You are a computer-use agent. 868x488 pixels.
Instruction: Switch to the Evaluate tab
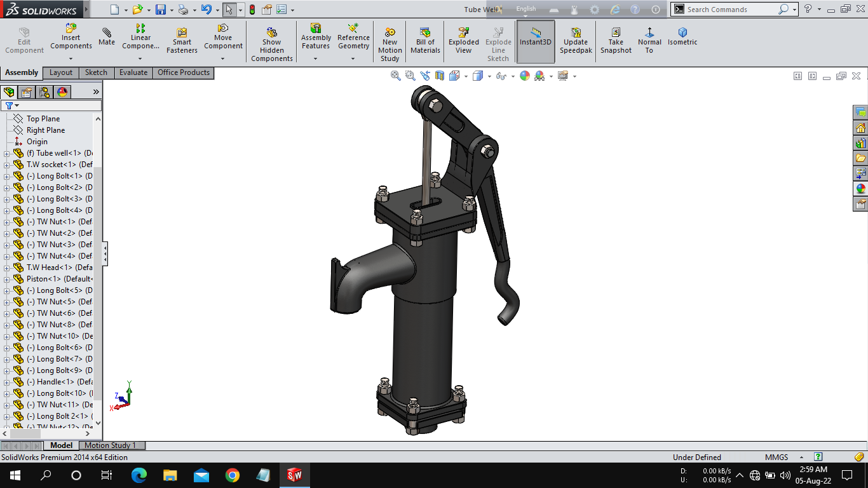133,72
